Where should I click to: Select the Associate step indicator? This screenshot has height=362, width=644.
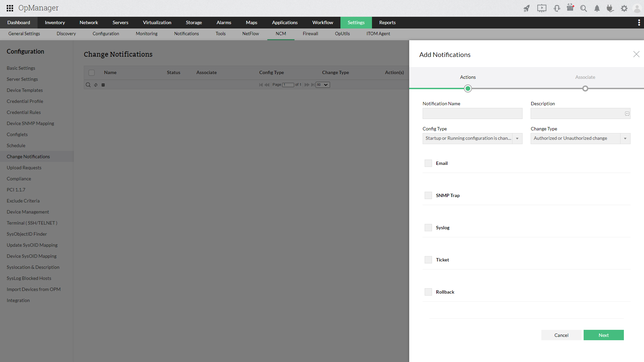click(585, 88)
